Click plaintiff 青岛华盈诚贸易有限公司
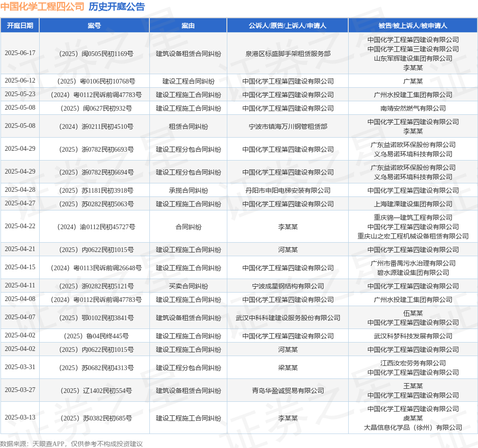Screen dimensions: 478x448 [288, 391]
